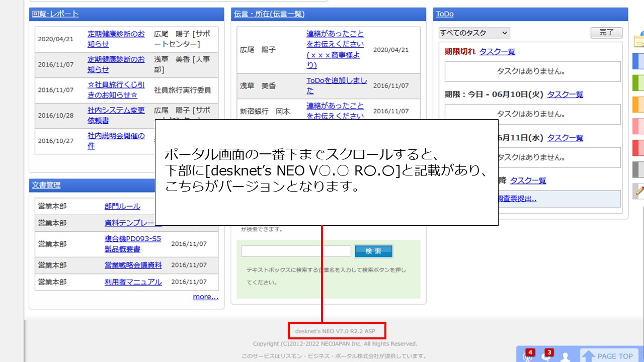Image resolution: width=644 pixels, height=362 pixels.
Task: Pick the pink sticky note color
Action: pyautogui.click(x=638, y=126)
